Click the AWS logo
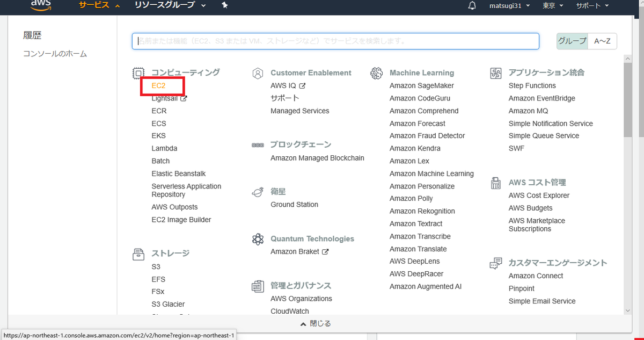 (x=40, y=5)
